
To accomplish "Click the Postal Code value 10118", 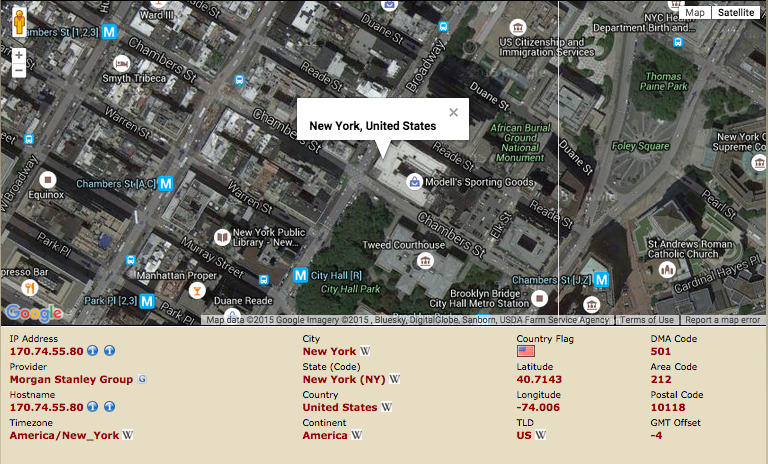I will pyautogui.click(x=668, y=407).
